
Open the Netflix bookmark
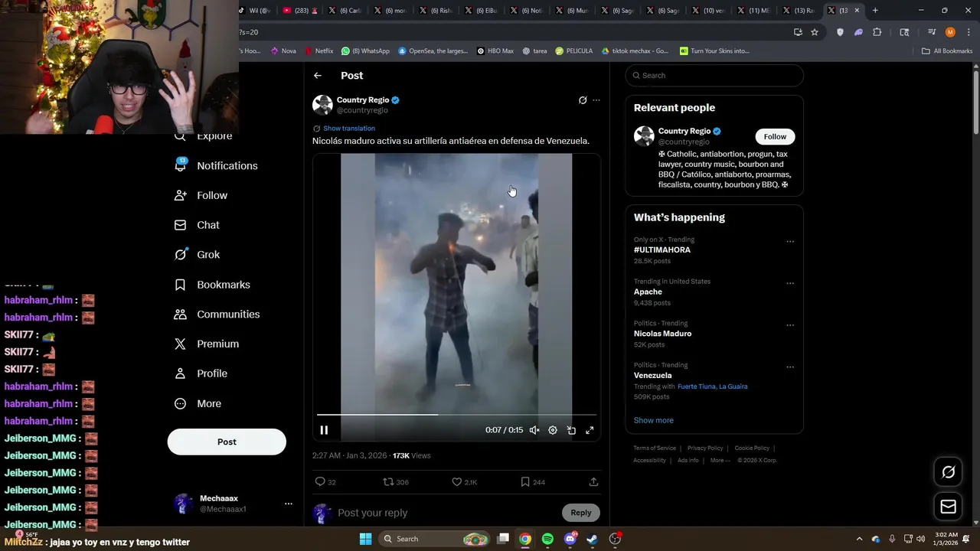319,51
